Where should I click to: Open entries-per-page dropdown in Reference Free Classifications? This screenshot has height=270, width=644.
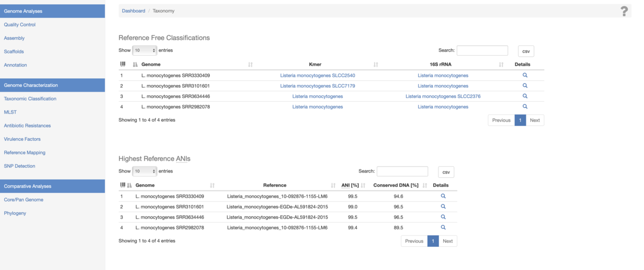coord(144,50)
